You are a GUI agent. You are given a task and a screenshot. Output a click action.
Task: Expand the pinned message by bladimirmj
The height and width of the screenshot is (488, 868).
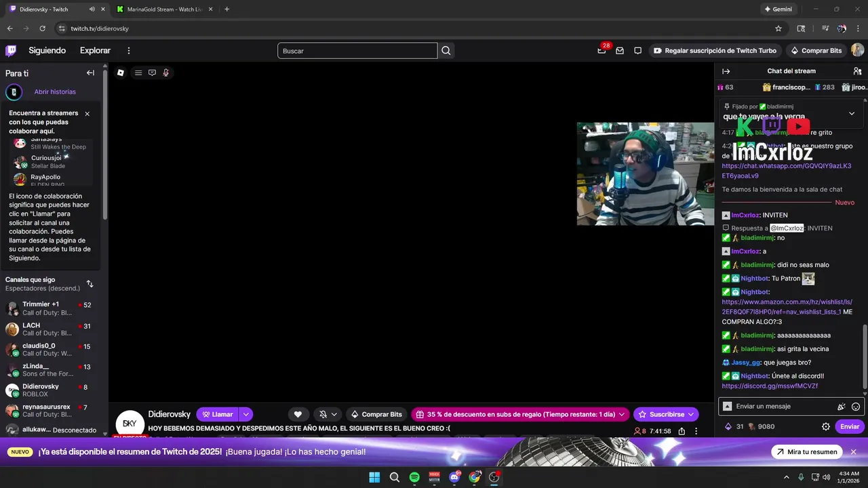[x=852, y=113]
